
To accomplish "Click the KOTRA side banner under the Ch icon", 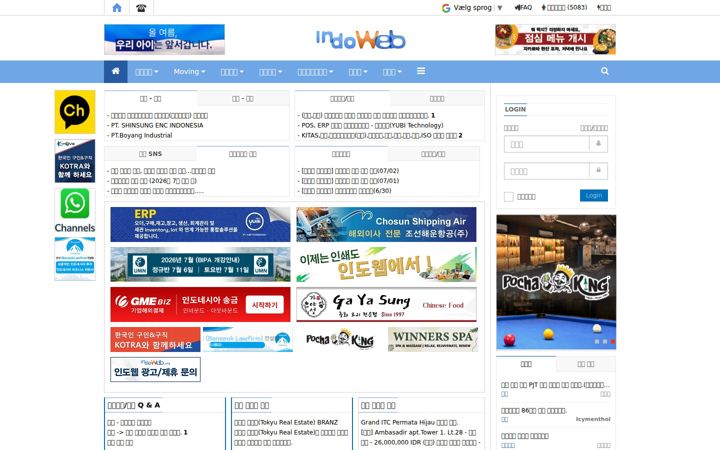I will (x=75, y=161).
